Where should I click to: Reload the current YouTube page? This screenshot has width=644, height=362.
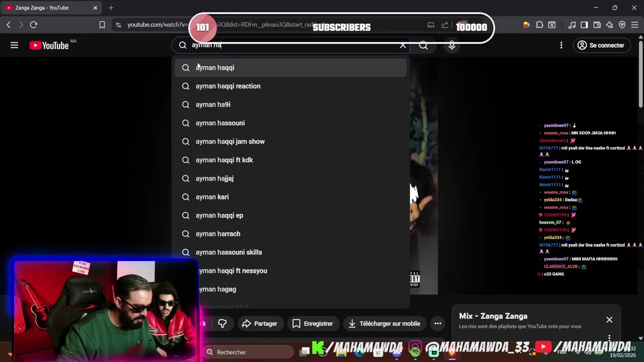pos(34,25)
